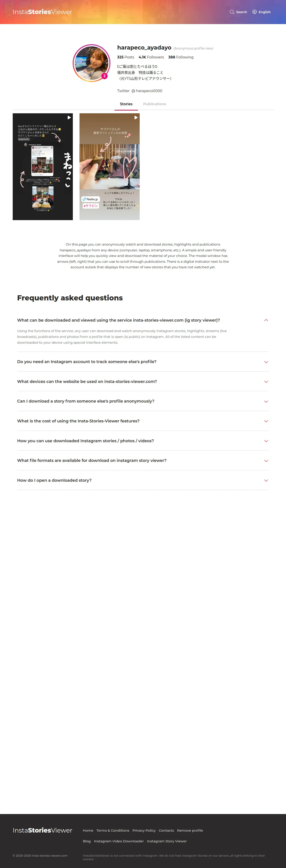Image resolution: width=286 pixels, height=868 pixels.
Task: Click the Remove profile link
Action: coord(190,830)
